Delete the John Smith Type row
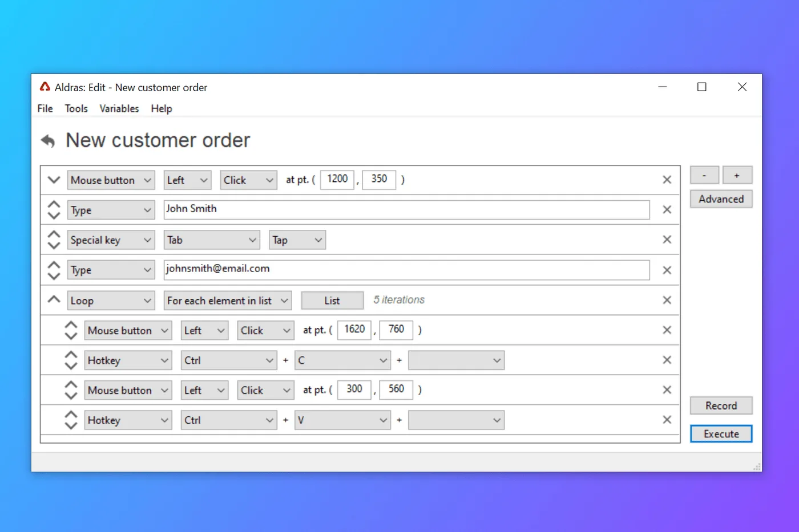Viewport: 799px width, 532px height. (x=667, y=210)
